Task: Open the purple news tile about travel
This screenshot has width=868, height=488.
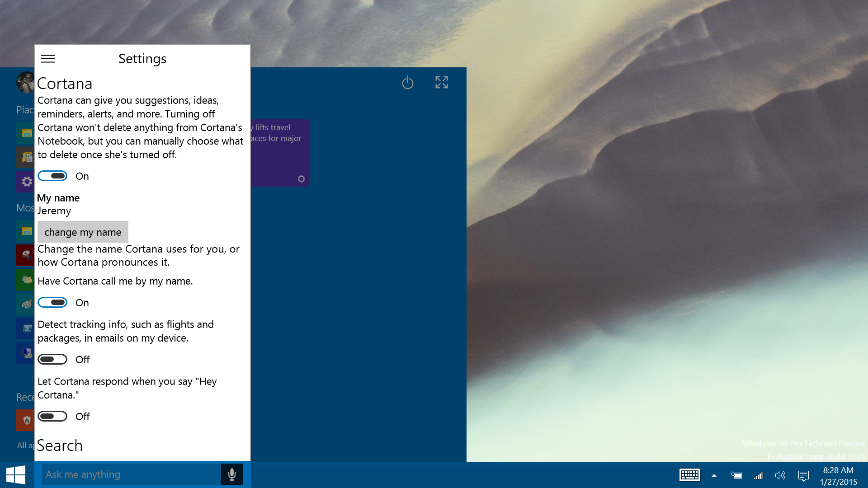Action: point(279,153)
